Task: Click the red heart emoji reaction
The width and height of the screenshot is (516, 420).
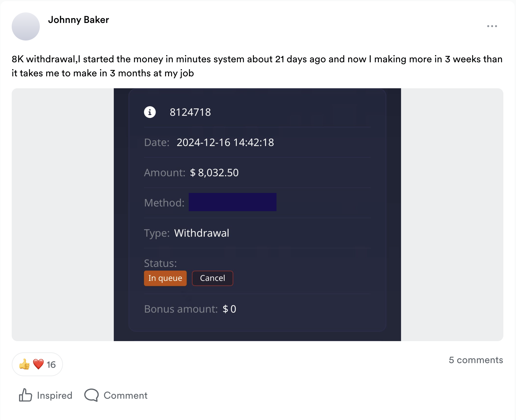Action: point(38,364)
